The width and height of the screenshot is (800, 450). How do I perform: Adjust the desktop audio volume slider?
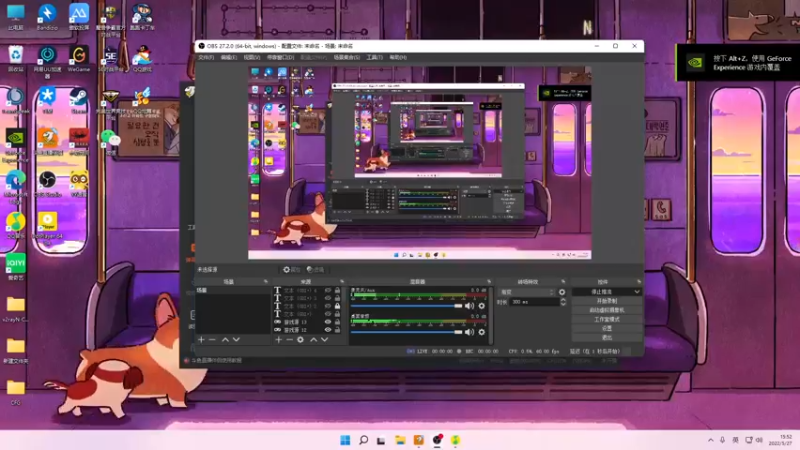407,332
